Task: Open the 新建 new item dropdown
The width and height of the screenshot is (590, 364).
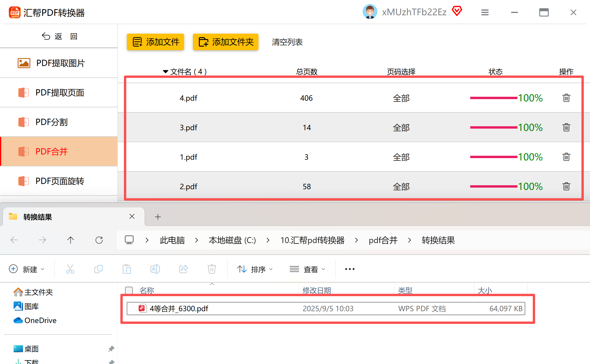Action: click(x=27, y=269)
